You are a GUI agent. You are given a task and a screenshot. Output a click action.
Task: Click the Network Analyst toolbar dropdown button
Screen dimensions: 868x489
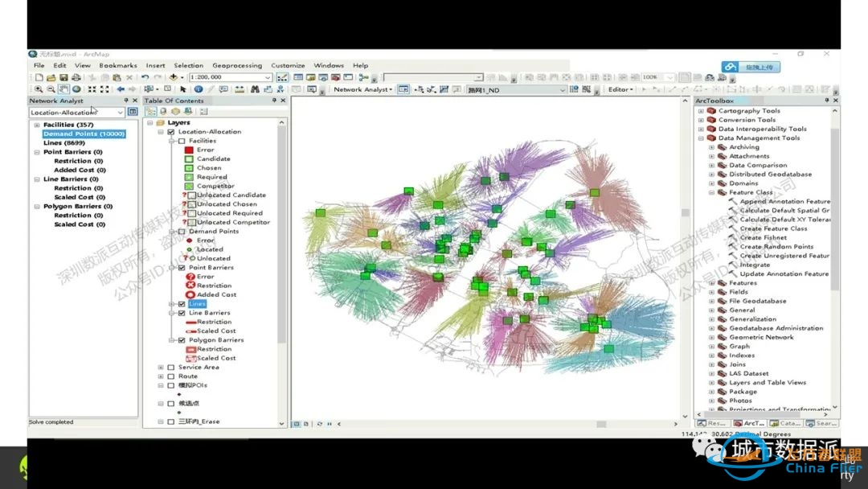[363, 89]
